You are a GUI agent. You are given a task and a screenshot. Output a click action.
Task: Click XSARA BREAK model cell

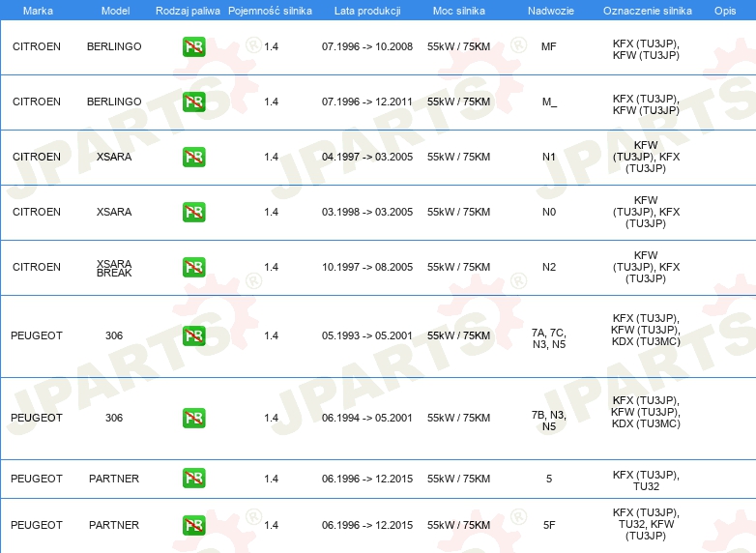coord(114,268)
